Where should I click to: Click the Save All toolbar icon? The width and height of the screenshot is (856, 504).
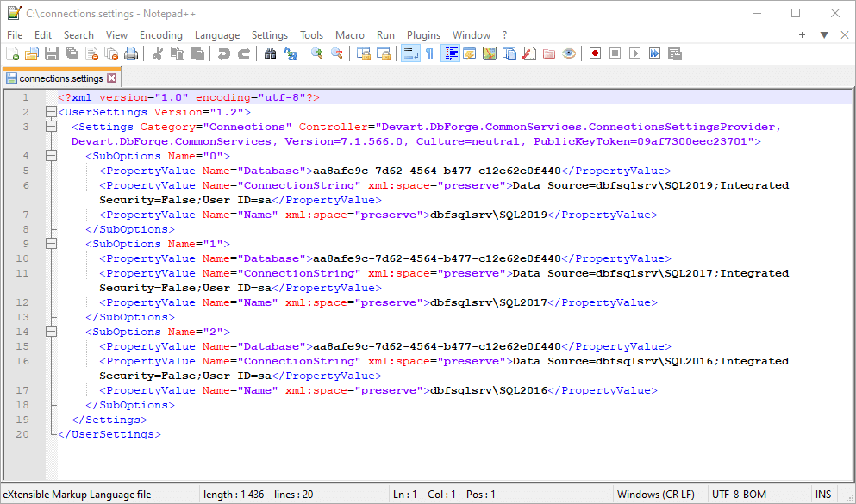72,53
